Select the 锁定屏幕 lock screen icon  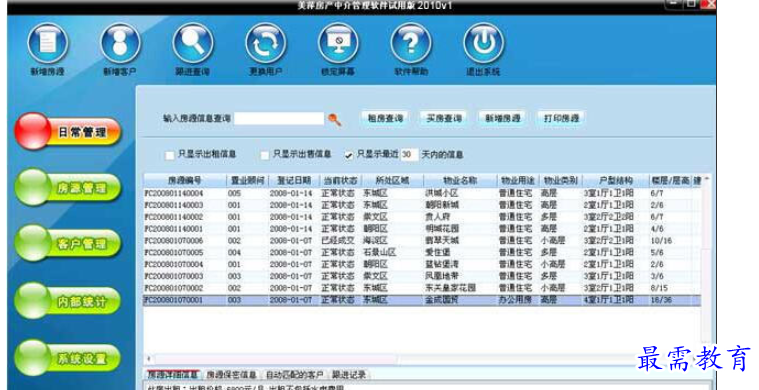point(338,43)
